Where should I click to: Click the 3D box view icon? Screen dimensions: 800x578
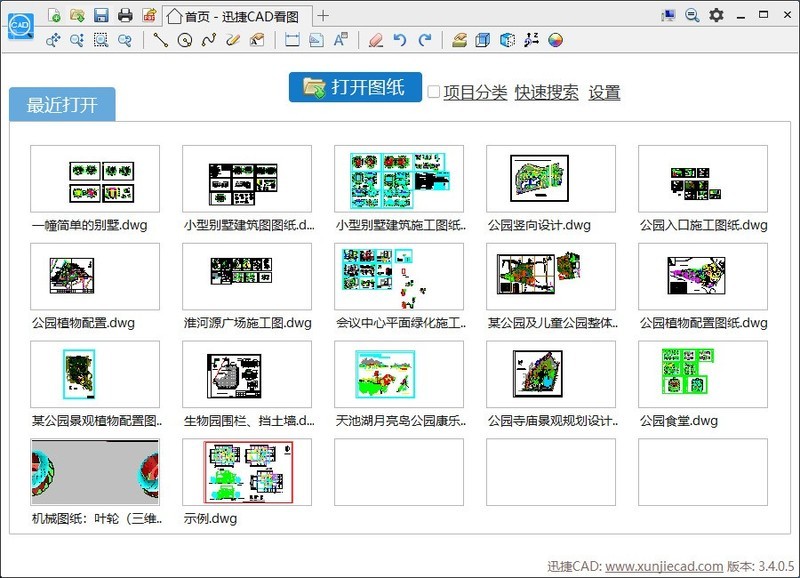[483, 40]
